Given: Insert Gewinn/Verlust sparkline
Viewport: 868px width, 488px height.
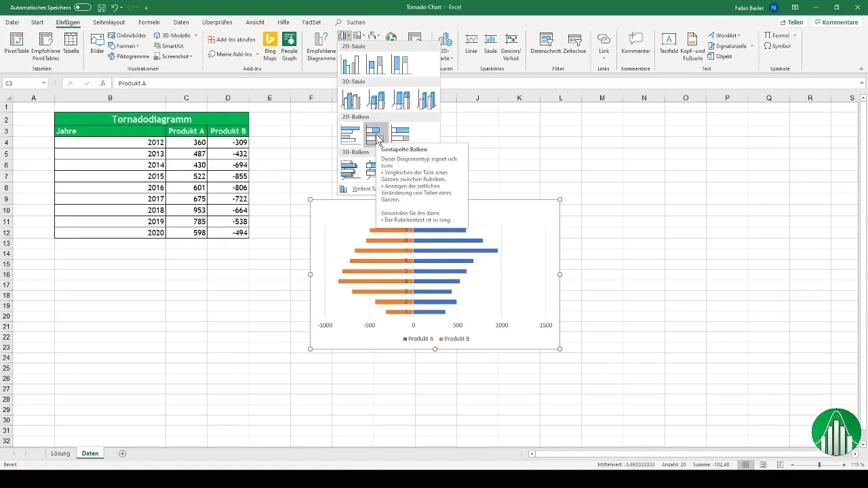Looking at the screenshot, I should tap(512, 46).
